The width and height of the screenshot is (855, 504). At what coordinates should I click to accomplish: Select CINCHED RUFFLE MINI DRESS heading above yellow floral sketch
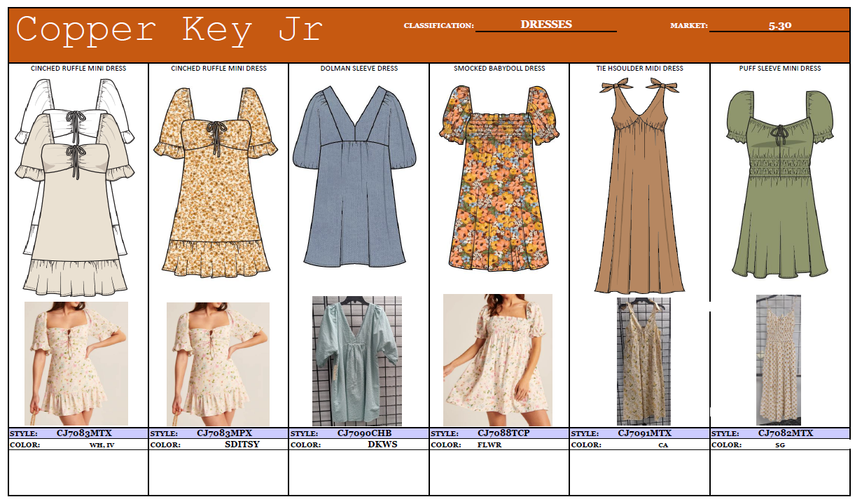[219, 69]
